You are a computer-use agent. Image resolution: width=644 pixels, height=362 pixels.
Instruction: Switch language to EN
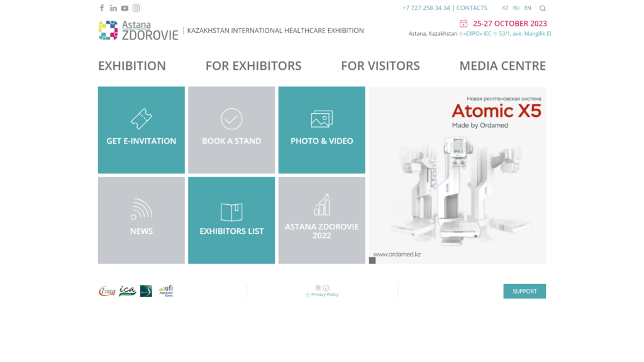click(528, 8)
